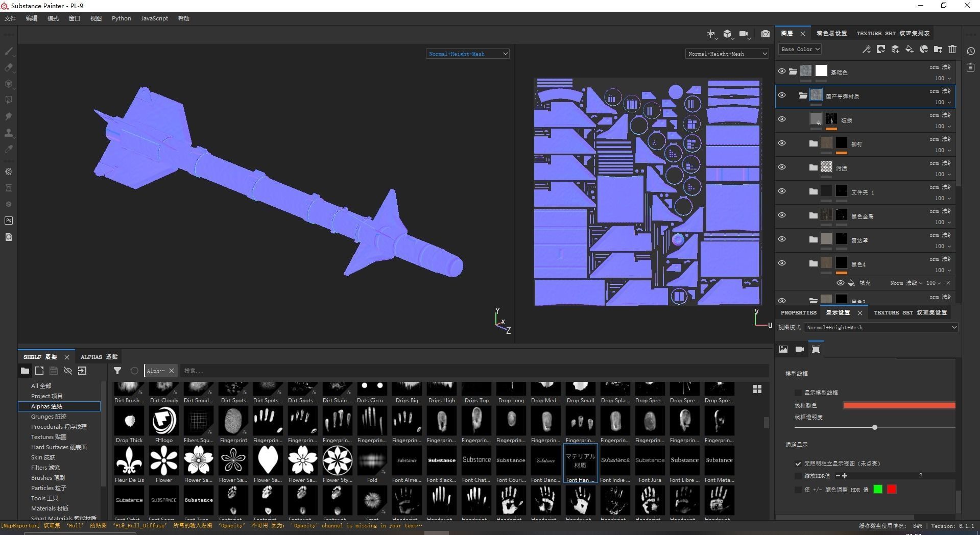Uncheck 无照明独立显示视图 checkbox
This screenshot has height=535, width=980.
click(x=798, y=464)
